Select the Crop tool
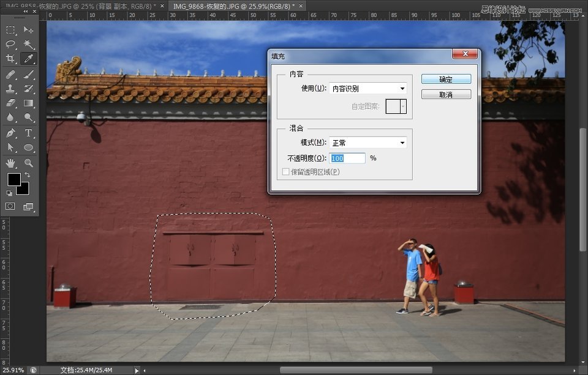The image size is (588, 375). pos(9,58)
